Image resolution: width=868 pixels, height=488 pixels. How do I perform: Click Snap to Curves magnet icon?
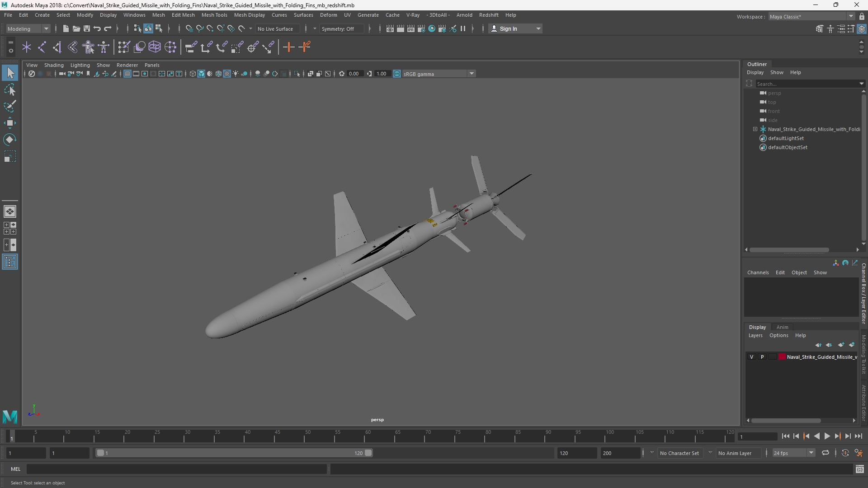point(199,28)
